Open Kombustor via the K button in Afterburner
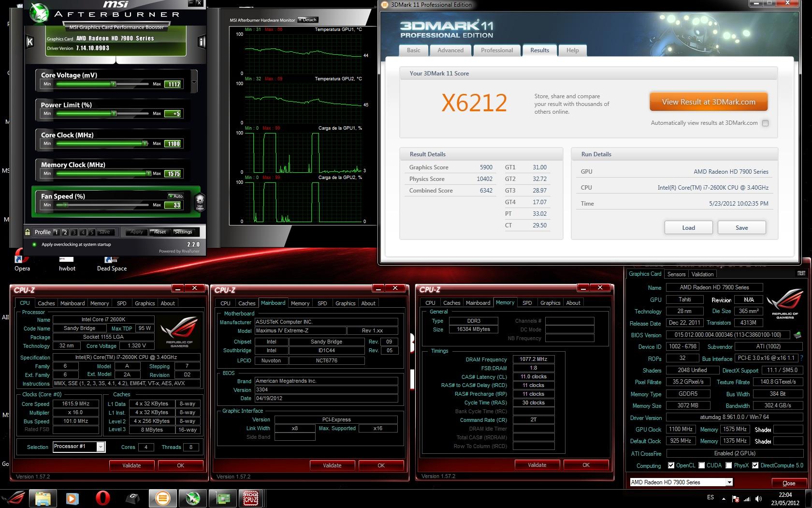Image resolution: width=812 pixels, height=508 pixels. click(29, 42)
